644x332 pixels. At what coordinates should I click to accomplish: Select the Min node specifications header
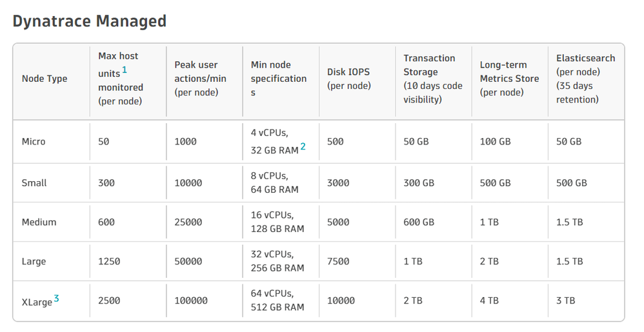tap(279, 79)
